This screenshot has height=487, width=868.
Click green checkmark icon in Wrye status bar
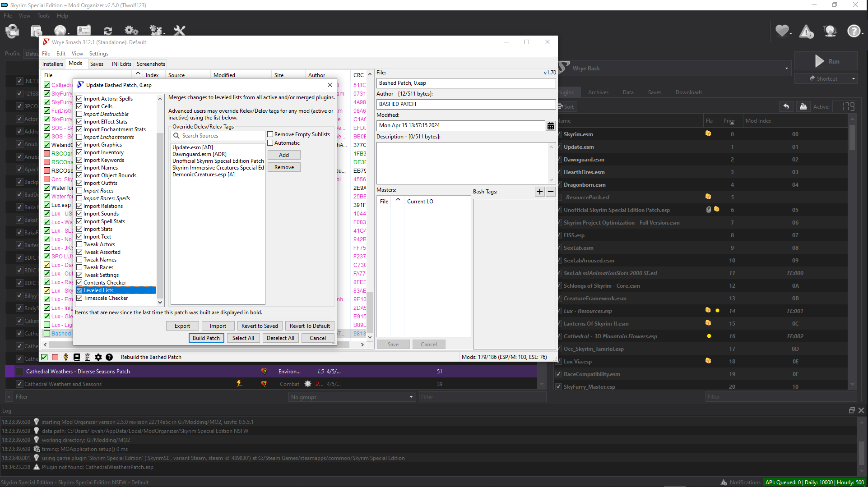tap(44, 357)
